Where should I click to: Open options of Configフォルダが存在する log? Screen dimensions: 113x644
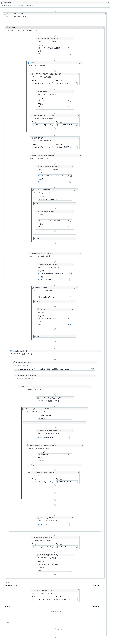(70, 212)
